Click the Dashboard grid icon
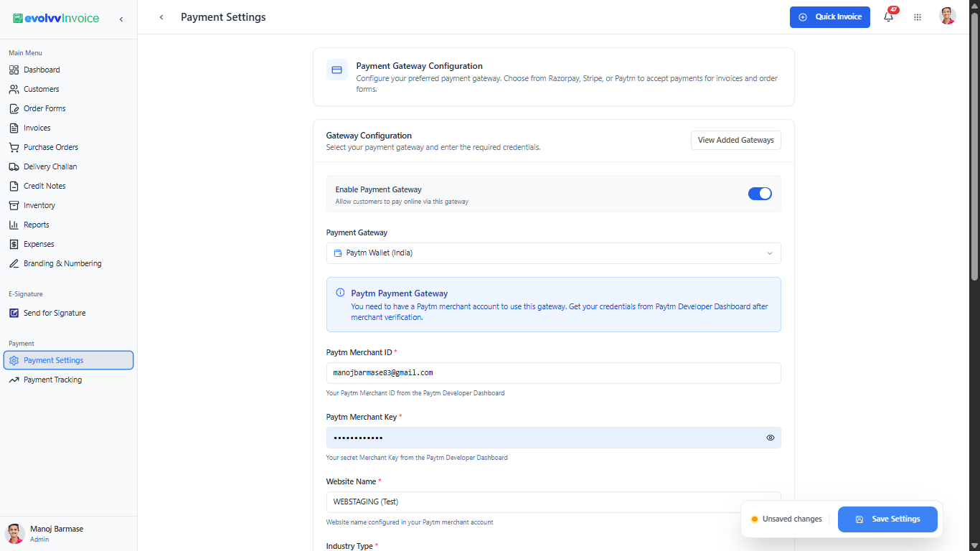Screen dimensions: 980x551 pyautogui.click(x=14, y=70)
